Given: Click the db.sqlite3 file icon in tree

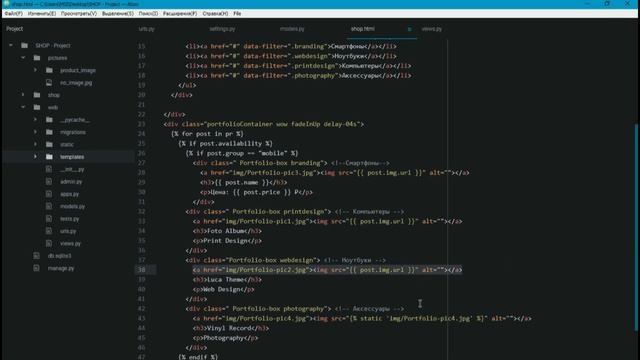Looking at the screenshot, I should [37, 256].
